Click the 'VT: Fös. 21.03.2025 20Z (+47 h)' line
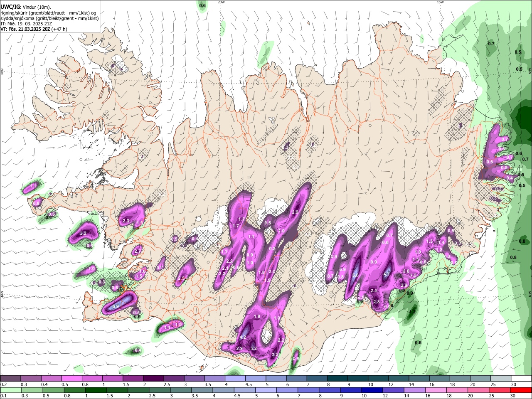The height and width of the screenshot is (399, 532). (x=34, y=29)
